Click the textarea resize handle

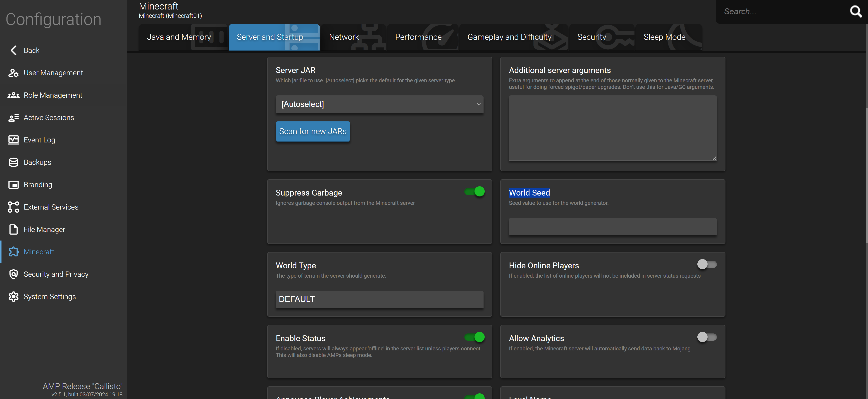coord(714,158)
